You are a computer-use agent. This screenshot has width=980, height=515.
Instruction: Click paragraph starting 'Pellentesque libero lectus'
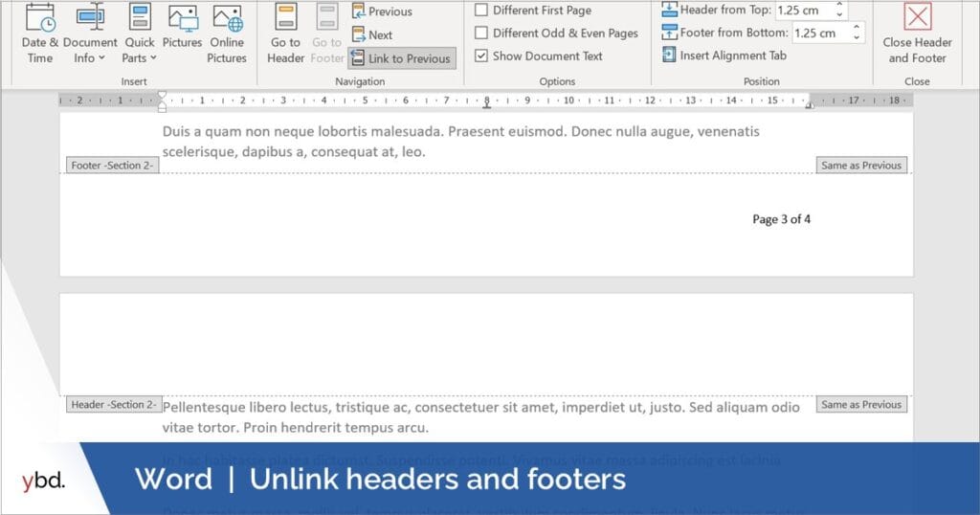pos(481,417)
